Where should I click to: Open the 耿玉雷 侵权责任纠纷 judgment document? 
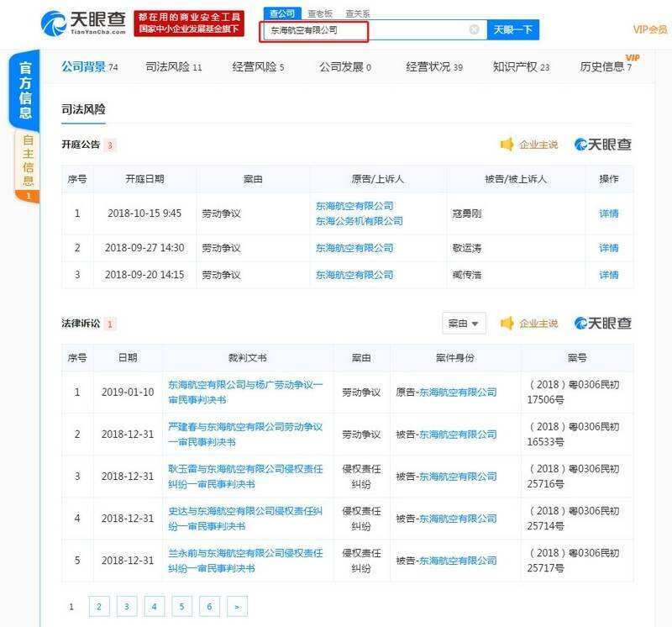pos(245,476)
